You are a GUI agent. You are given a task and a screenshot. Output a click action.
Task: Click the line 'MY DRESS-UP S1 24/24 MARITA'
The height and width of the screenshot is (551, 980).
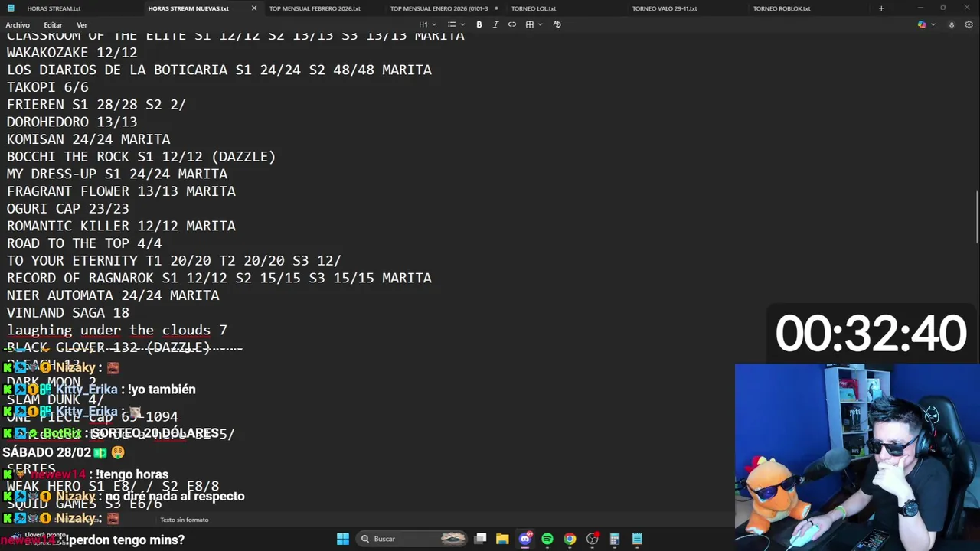117,174
